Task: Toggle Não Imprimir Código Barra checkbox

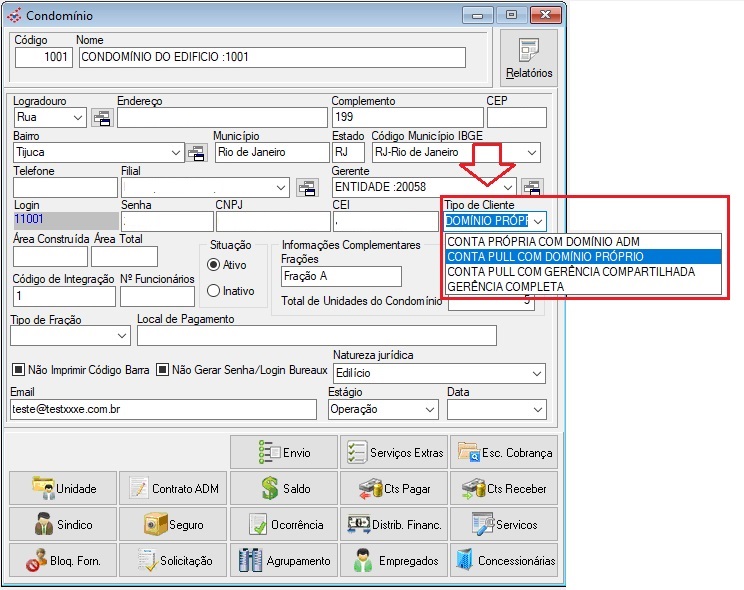Action: coord(17,370)
